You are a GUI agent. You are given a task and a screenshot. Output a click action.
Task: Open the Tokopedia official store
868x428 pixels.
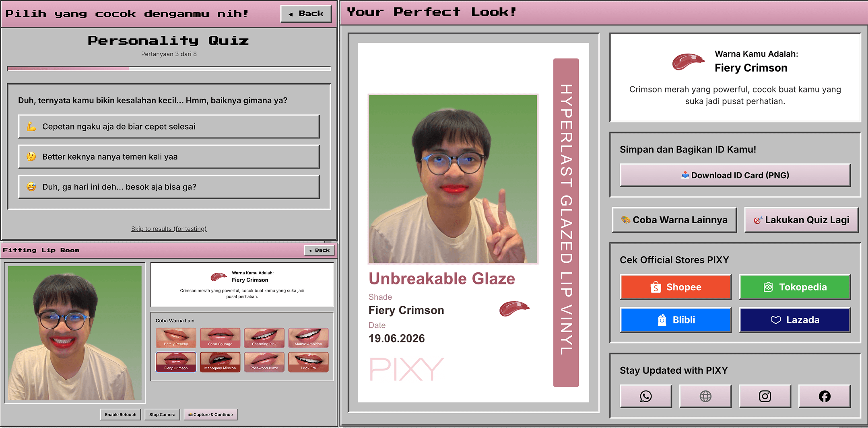pyautogui.click(x=795, y=287)
